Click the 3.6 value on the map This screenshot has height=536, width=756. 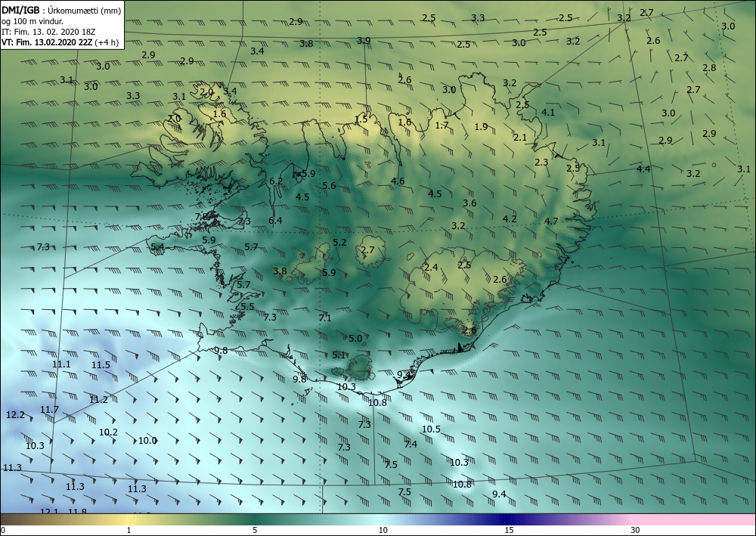[x=469, y=203]
